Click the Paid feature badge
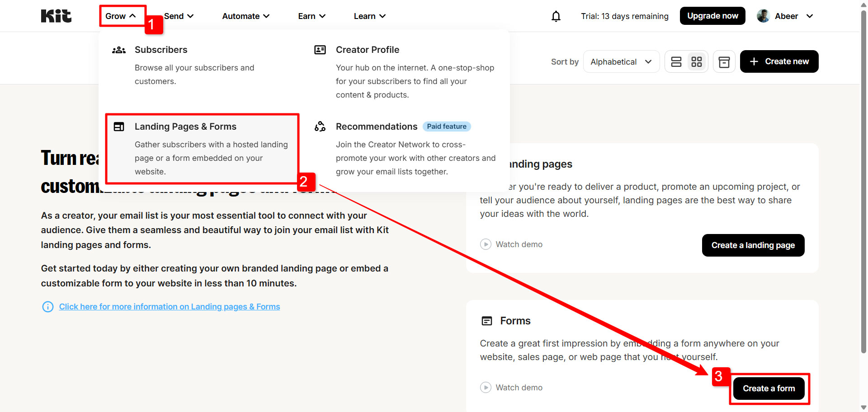The image size is (868, 412). point(447,126)
